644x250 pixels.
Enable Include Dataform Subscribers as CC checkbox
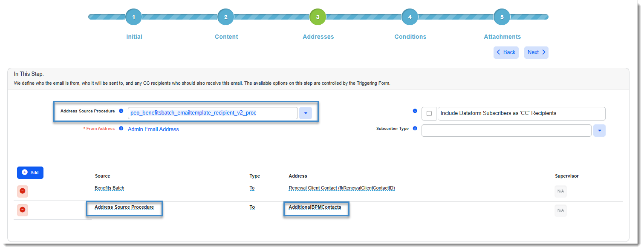(429, 114)
